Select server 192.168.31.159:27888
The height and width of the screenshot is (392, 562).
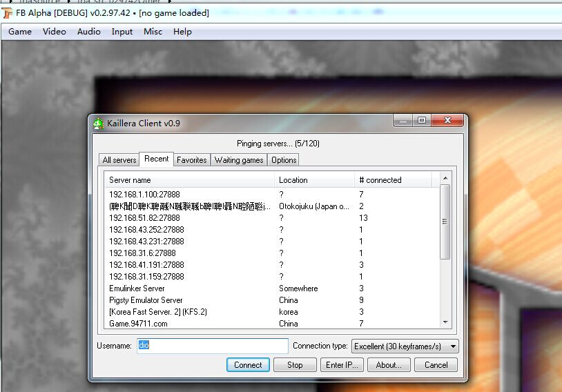pyautogui.click(x=272, y=277)
